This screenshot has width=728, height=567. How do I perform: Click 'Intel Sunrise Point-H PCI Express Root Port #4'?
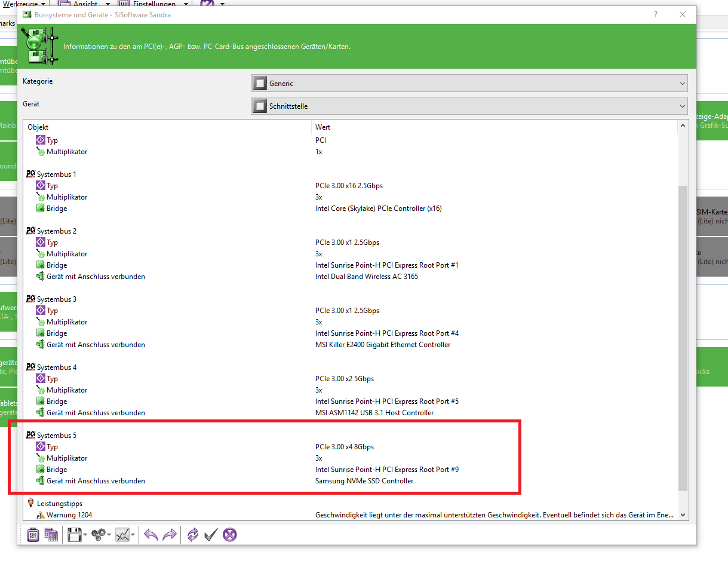[387, 333]
